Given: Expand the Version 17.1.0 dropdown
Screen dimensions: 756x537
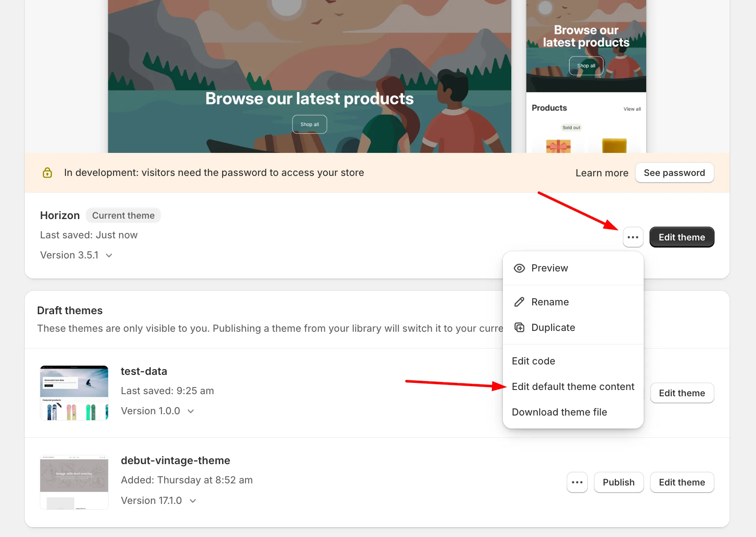Looking at the screenshot, I should [x=193, y=500].
